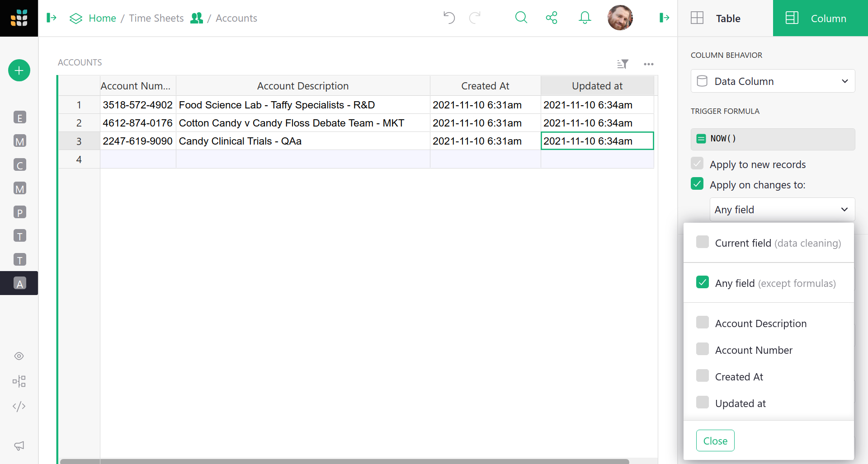This screenshot has width=868, height=464.
Task: Go to Home in breadcrumb
Action: click(x=102, y=18)
